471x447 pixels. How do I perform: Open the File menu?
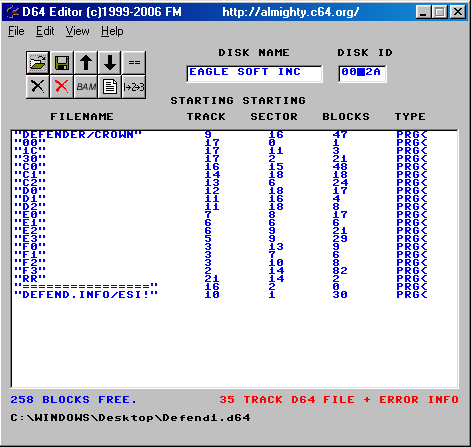pos(16,31)
